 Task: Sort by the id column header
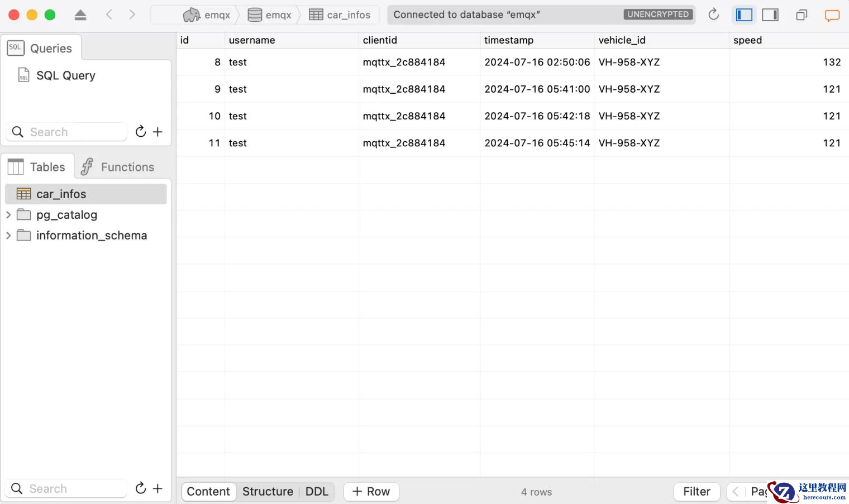click(201, 40)
